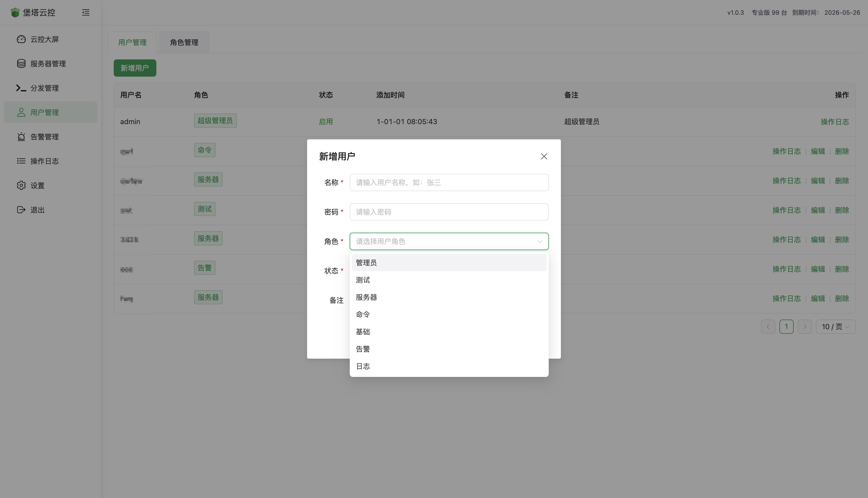Image resolution: width=868 pixels, height=498 pixels.
Task: Open 分发管理 from the sidebar
Action: click(x=44, y=88)
